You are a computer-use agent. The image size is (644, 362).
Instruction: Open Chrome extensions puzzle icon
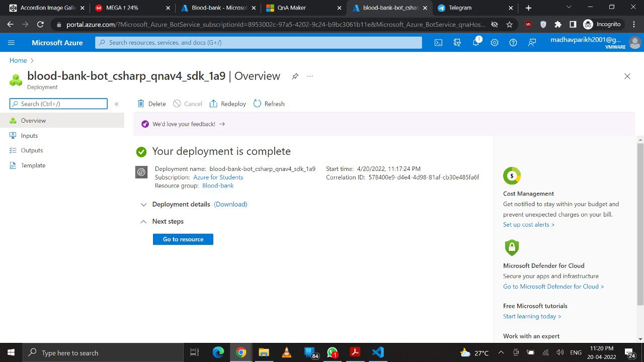click(x=557, y=24)
